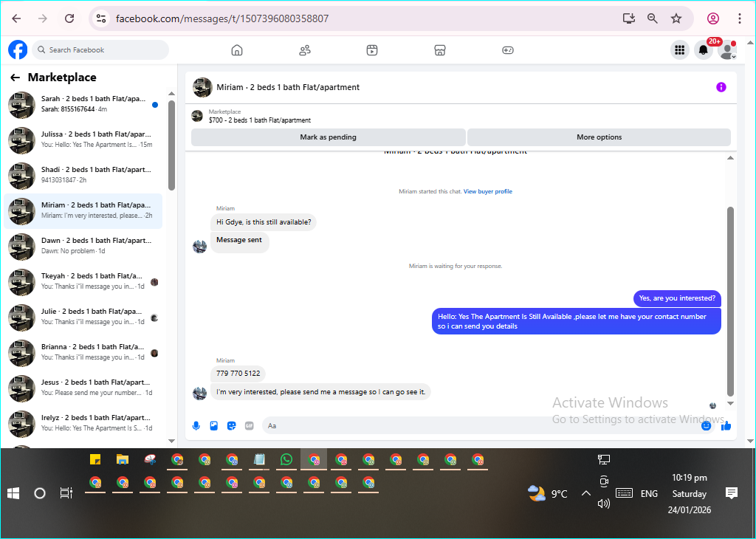
Task: Select the Miriam conversation in list
Action: [x=83, y=211]
